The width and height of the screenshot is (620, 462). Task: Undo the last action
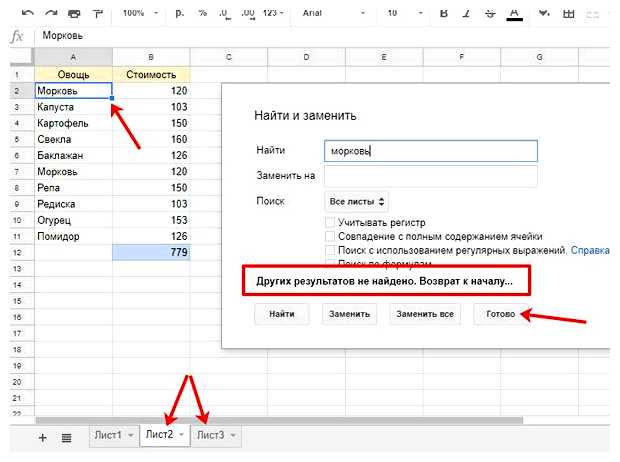(28, 13)
